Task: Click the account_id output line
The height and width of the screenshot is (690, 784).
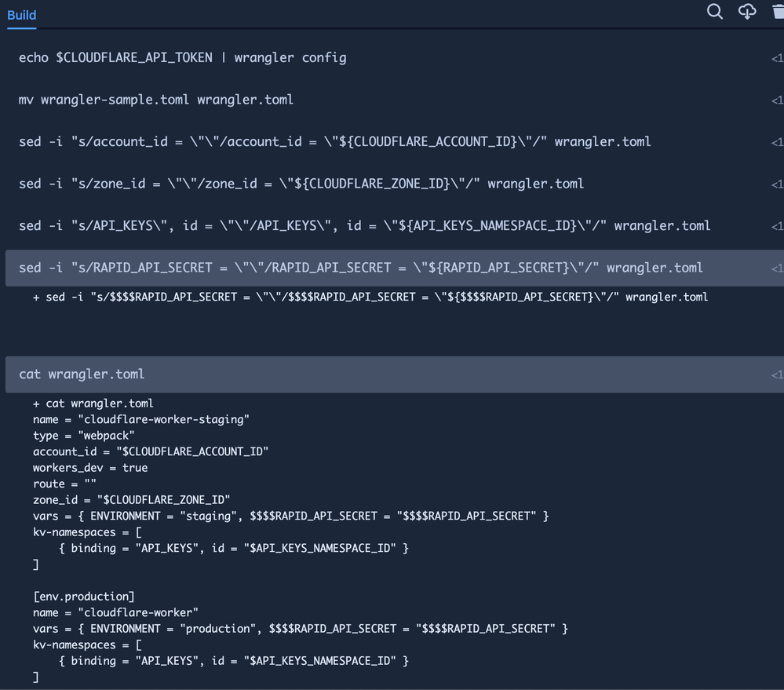Action: pyautogui.click(x=151, y=451)
